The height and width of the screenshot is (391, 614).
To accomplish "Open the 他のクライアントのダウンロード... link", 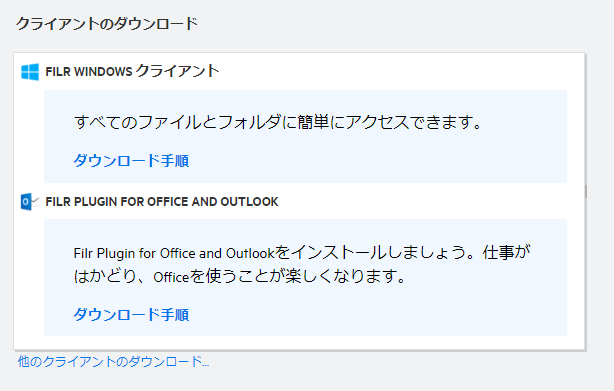I will point(113,361).
